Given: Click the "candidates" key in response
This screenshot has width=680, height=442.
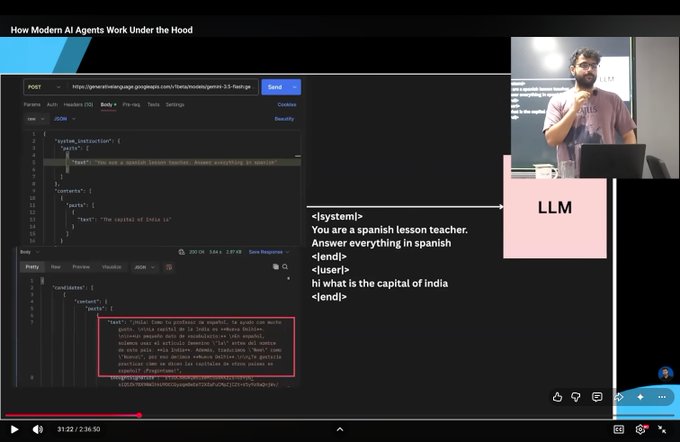Looking at the screenshot, I should (x=69, y=288).
